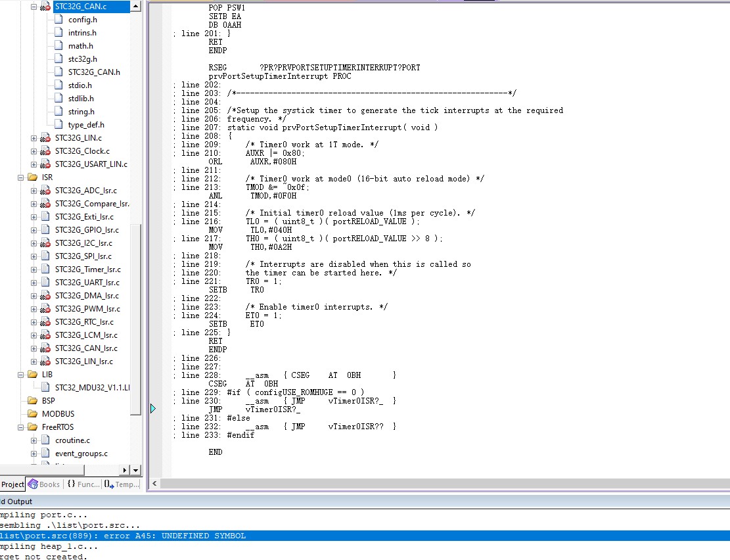Screen dimensions: 730x560
Task: Open the STC32G_CAN.h header file icon
Action: click(x=58, y=71)
